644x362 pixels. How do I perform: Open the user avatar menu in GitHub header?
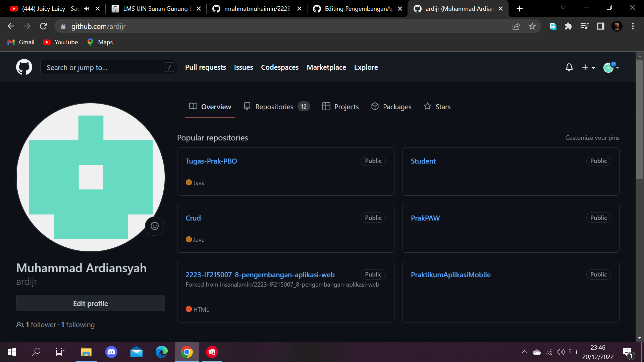tap(611, 67)
